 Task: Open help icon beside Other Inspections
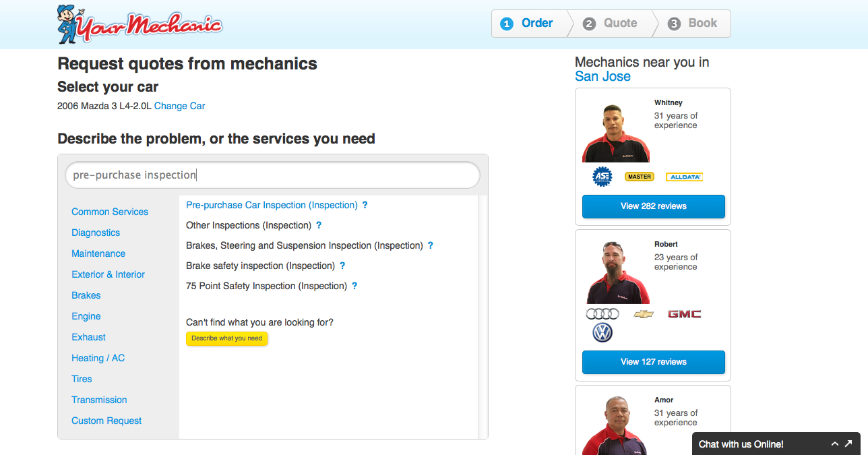point(319,225)
